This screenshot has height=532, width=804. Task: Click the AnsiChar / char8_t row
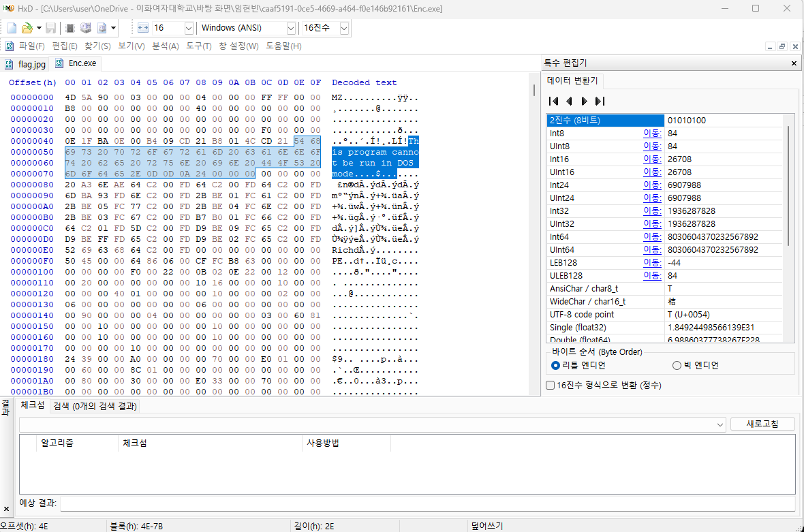pos(664,289)
